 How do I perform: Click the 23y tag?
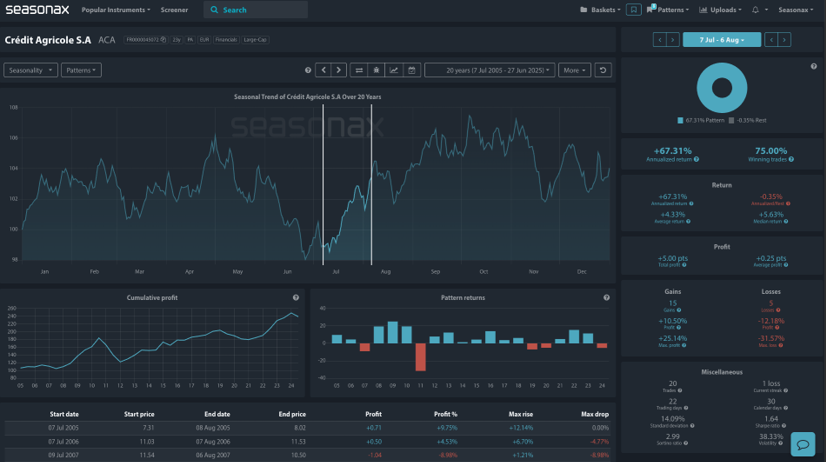click(x=176, y=40)
